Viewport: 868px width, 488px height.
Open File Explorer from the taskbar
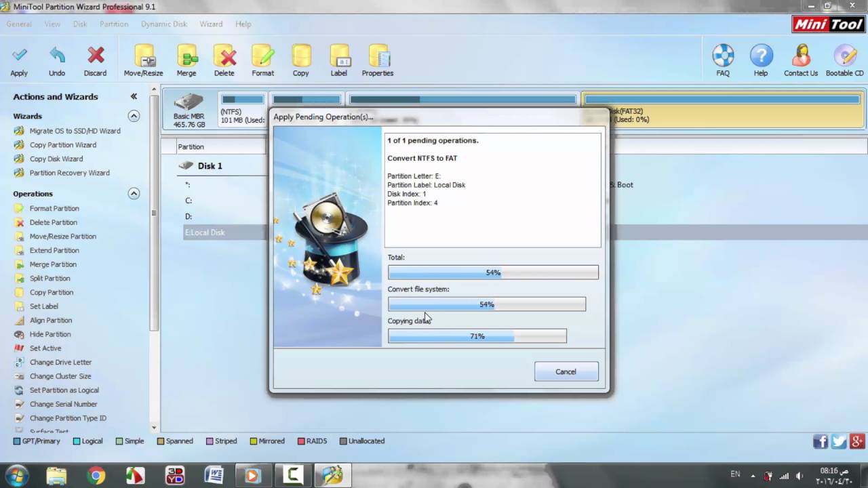57,476
